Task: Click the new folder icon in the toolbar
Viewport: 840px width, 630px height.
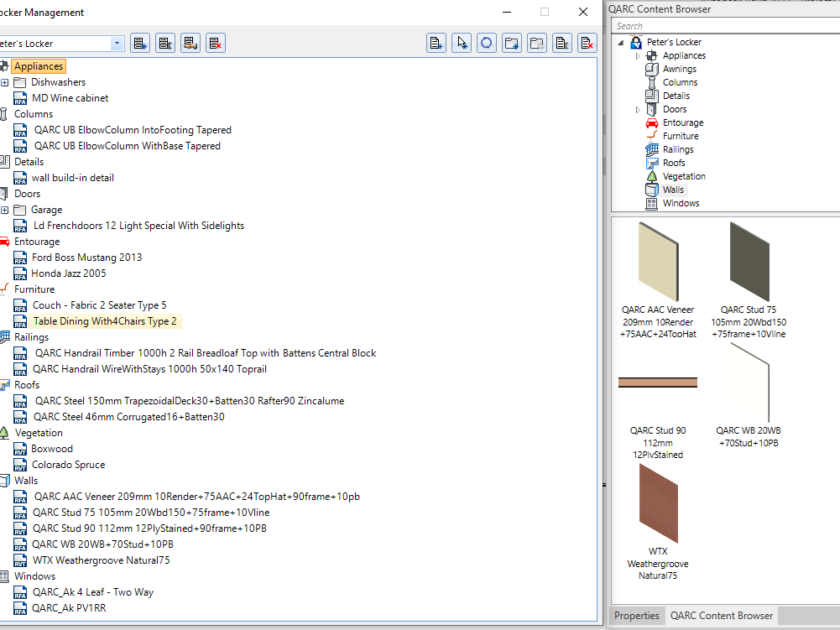Action: [511, 43]
